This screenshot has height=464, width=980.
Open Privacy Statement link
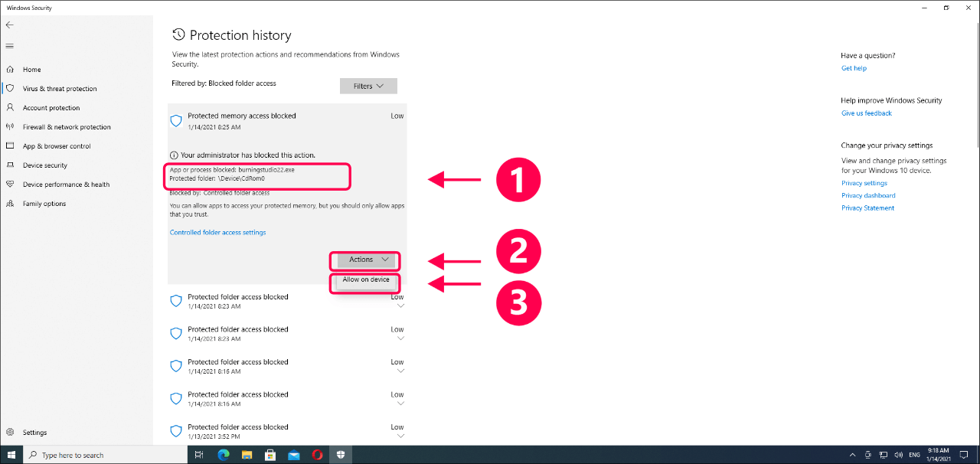867,208
